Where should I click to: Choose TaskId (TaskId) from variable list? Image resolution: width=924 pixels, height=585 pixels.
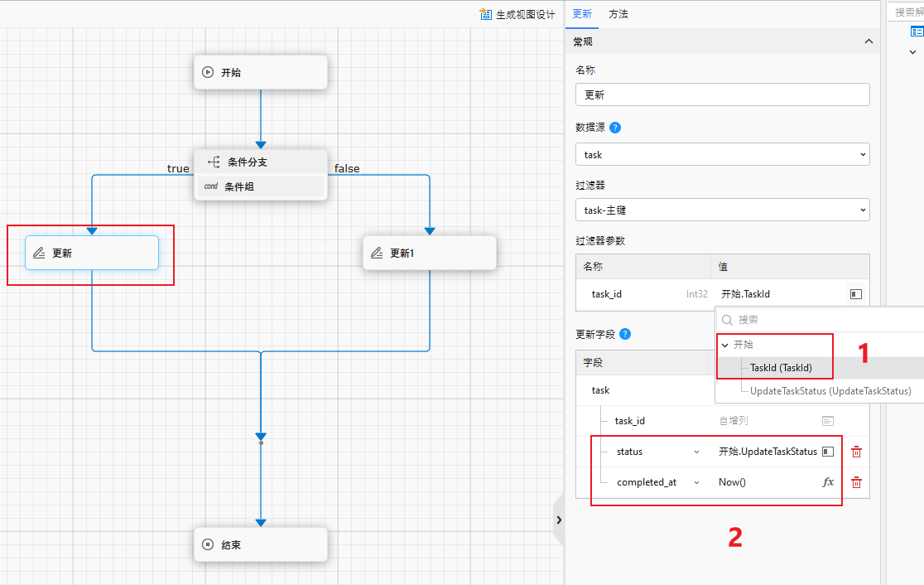[781, 367]
